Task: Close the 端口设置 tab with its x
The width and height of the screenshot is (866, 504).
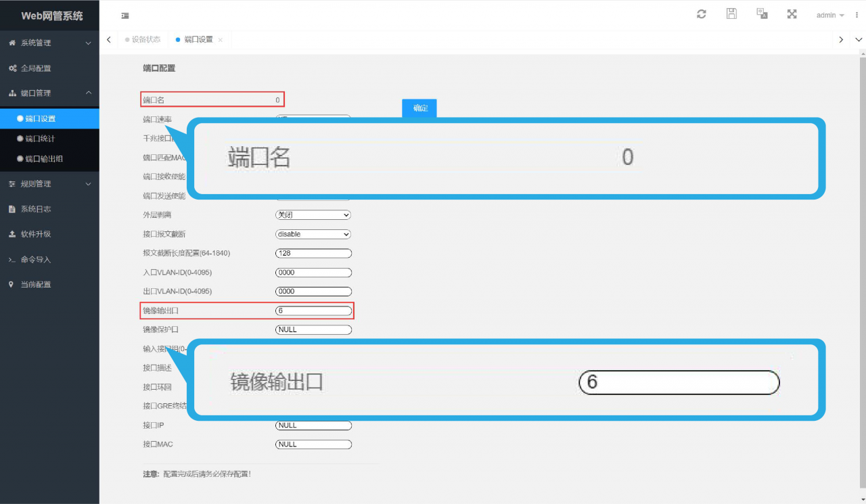Action: click(x=221, y=40)
